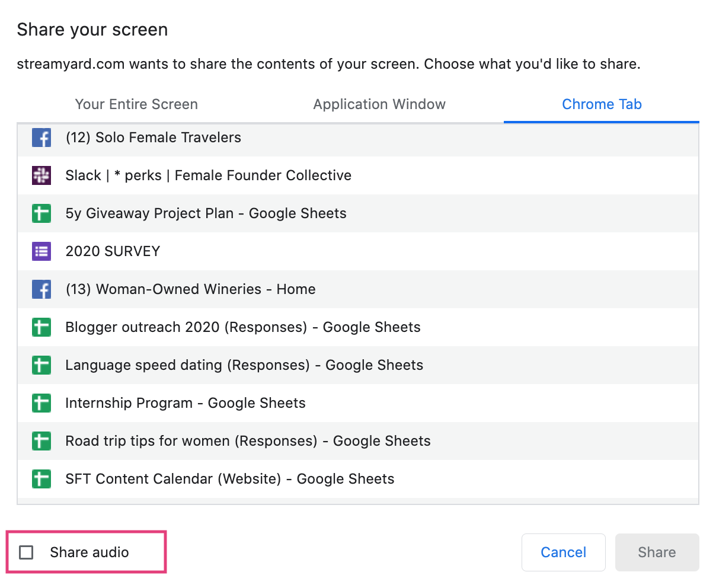This screenshot has width=716, height=588.
Task: Click Sheets icon for Blogger outreach 2020
Action: pos(41,327)
